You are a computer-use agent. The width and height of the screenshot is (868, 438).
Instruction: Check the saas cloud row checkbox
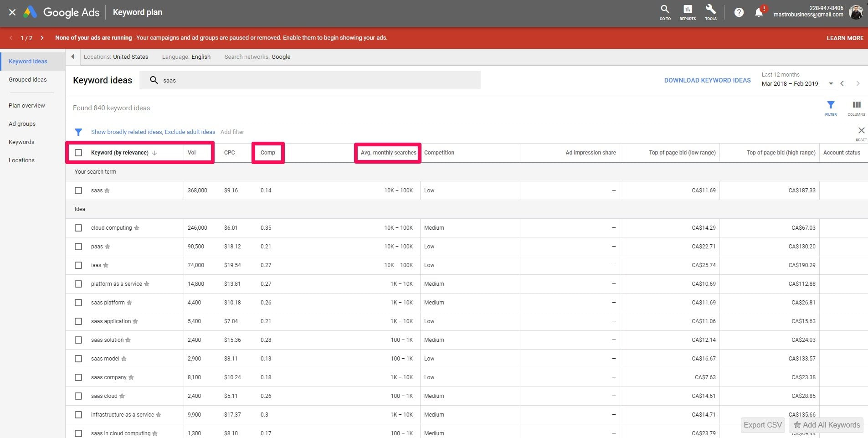[x=78, y=396]
